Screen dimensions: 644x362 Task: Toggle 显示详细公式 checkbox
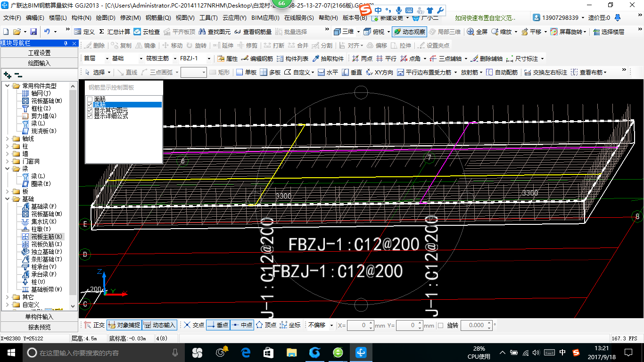click(x=90, y=116)
